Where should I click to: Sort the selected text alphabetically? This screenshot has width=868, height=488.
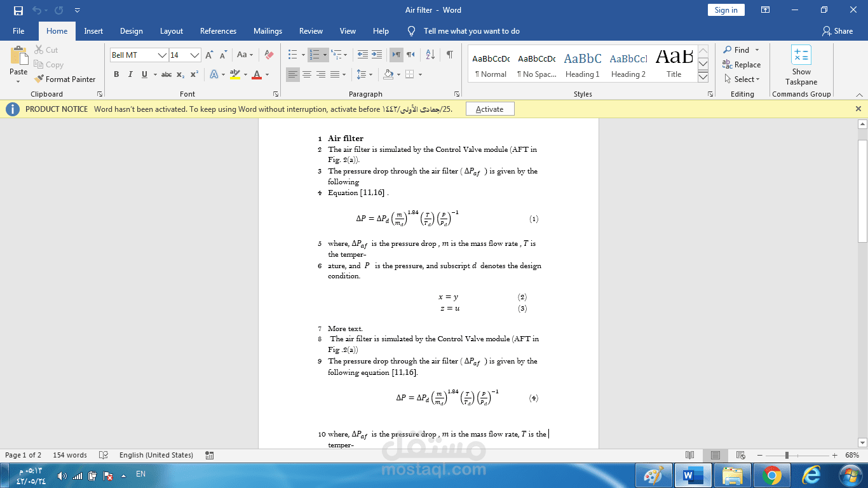(430, 55)
